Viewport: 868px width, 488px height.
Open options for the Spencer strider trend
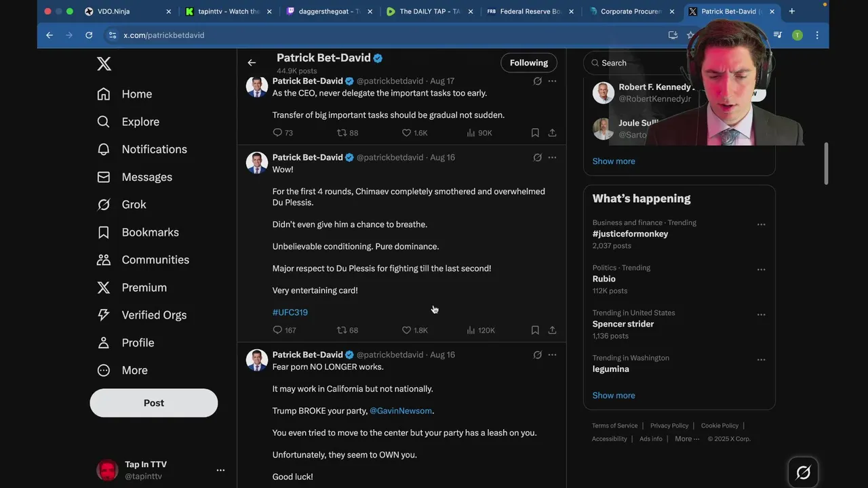[x=761, y=314]
